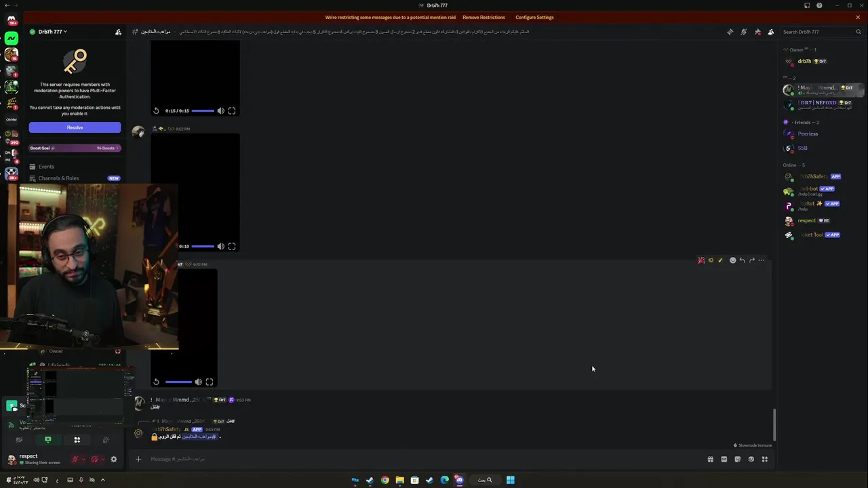Adjust the first video's progress bar
The width and height of the screenshot is (868, 488).
coord(203,110)
